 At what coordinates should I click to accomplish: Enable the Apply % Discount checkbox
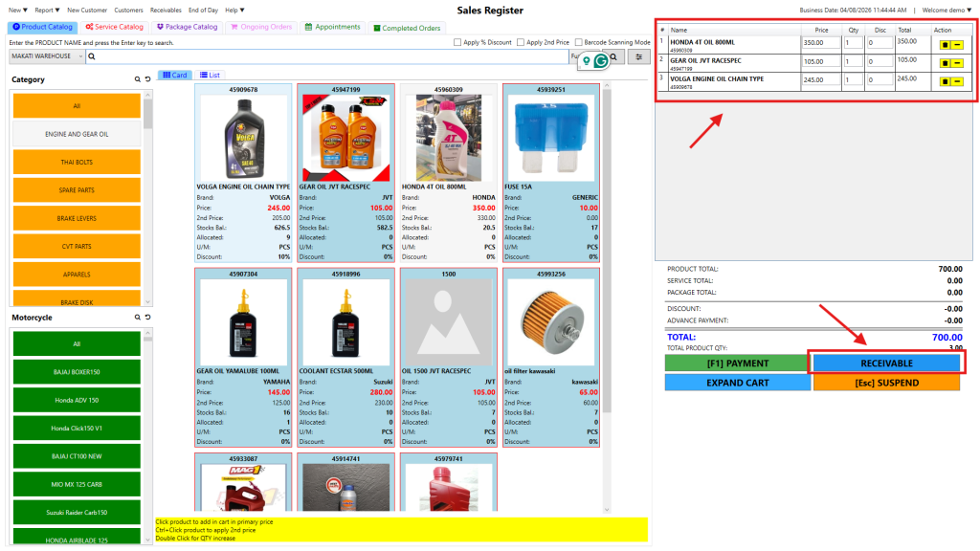(458, 42)
